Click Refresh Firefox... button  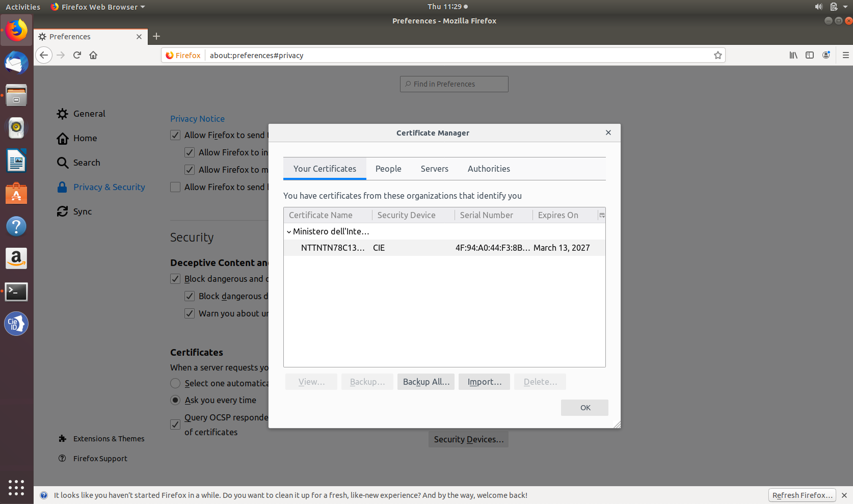point(802,495)
